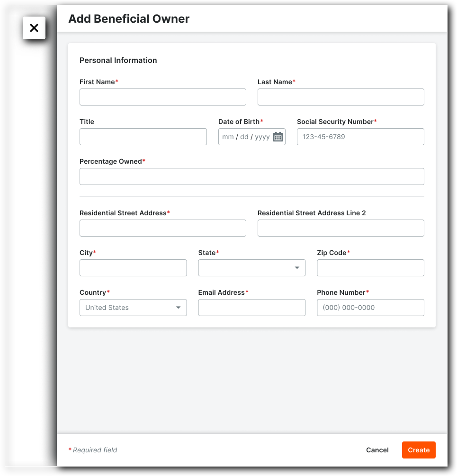The image size is (457, 476).
Task: Click the Phone Number input field
Action: (x=370, y=308)
